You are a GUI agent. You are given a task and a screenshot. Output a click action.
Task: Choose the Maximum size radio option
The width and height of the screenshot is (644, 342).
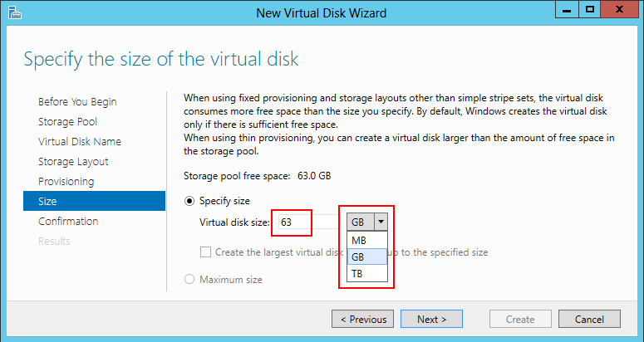pos(189,280)
